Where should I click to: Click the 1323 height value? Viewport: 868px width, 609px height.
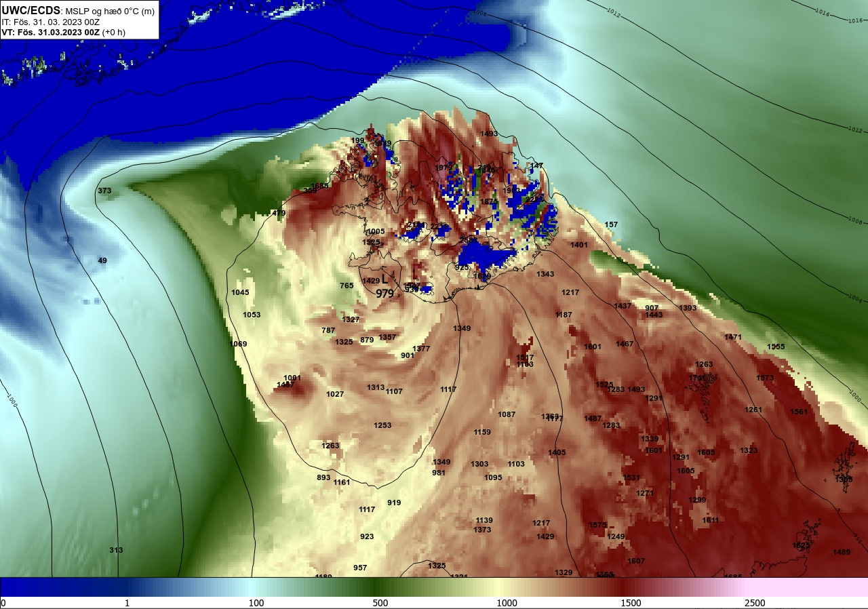point(749,450)
